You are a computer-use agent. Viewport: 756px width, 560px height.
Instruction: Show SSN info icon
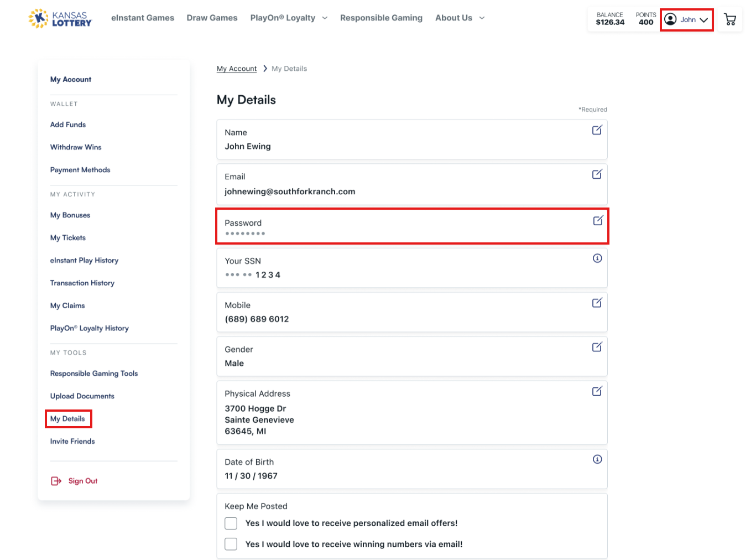click(x=597, y=258)
